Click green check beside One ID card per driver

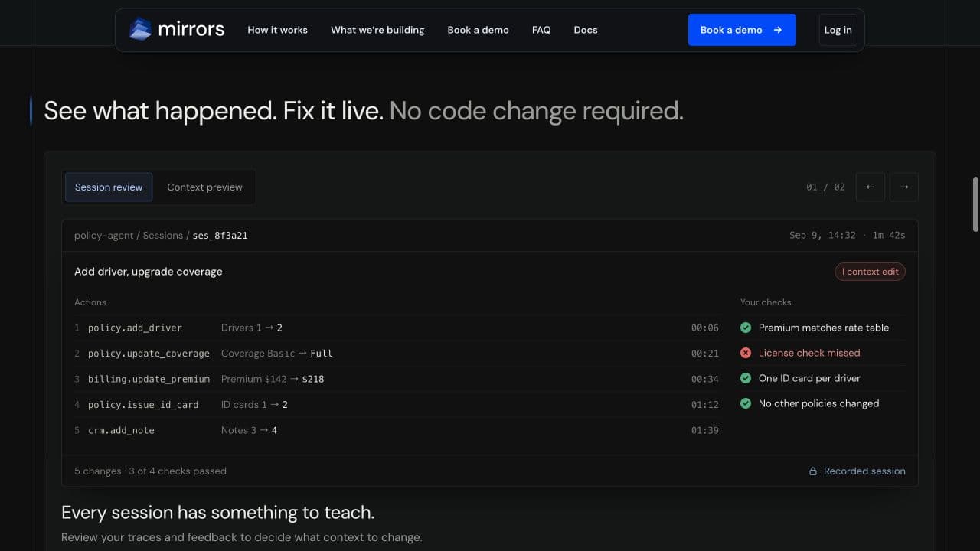(746, 378)
